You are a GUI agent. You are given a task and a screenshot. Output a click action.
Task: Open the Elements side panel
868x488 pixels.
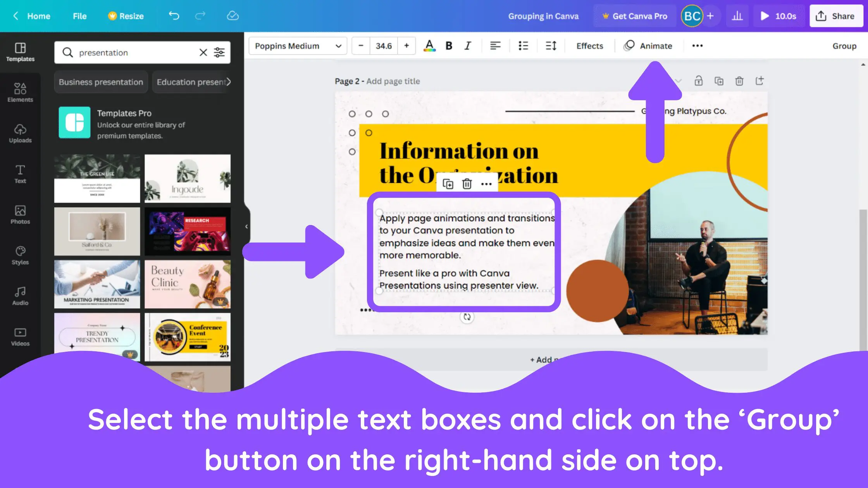pyautogui.click(x=20, y=93)
